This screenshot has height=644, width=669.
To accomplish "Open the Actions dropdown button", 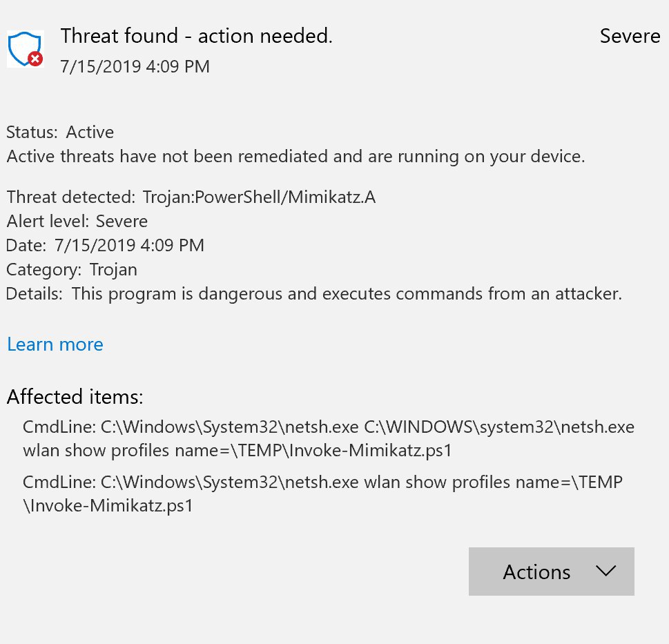I will (551, 572).
